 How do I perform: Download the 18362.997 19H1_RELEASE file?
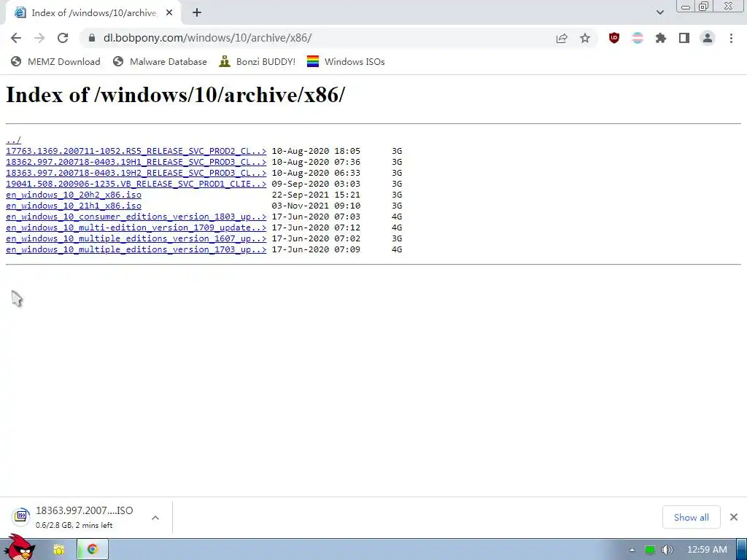136,162
